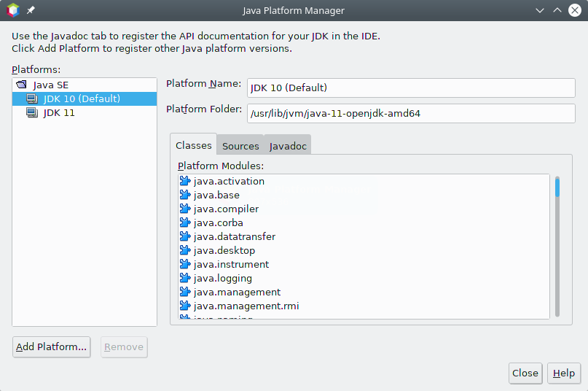Select java.instrument in module list
Screen dimensions: 588x391
click(364, 264)
